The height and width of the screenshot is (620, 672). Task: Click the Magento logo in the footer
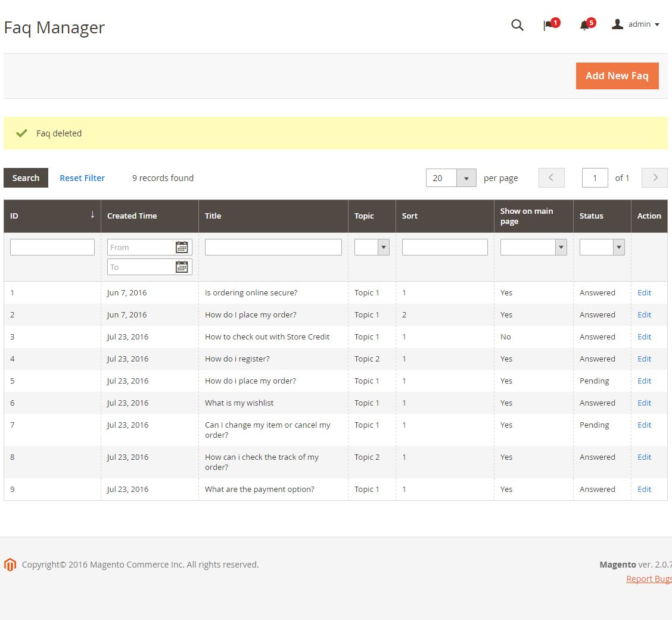tap(10, 564)
